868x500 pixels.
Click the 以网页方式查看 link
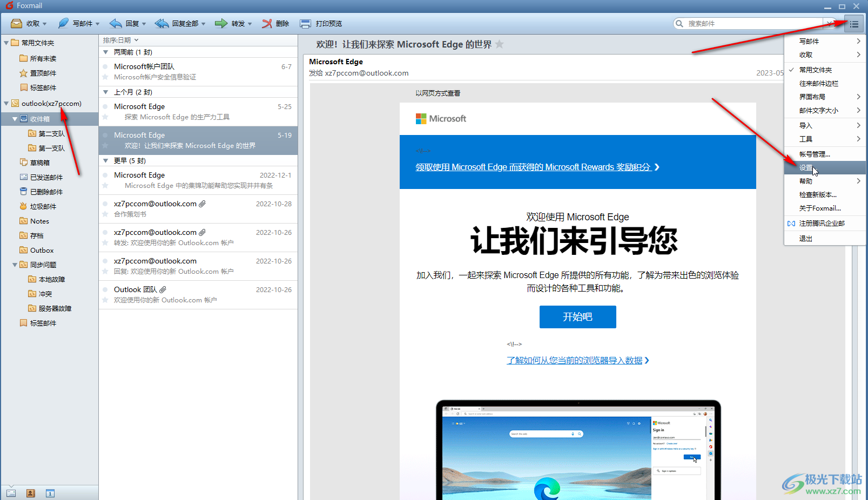coord(438,93)
